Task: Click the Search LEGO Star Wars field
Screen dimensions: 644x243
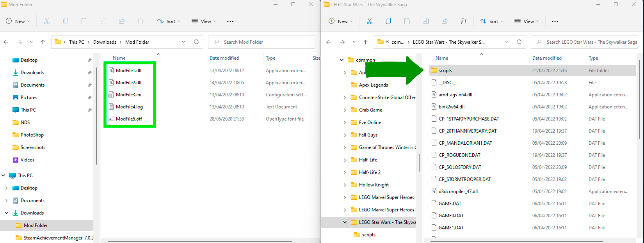Action: [584, 42]
